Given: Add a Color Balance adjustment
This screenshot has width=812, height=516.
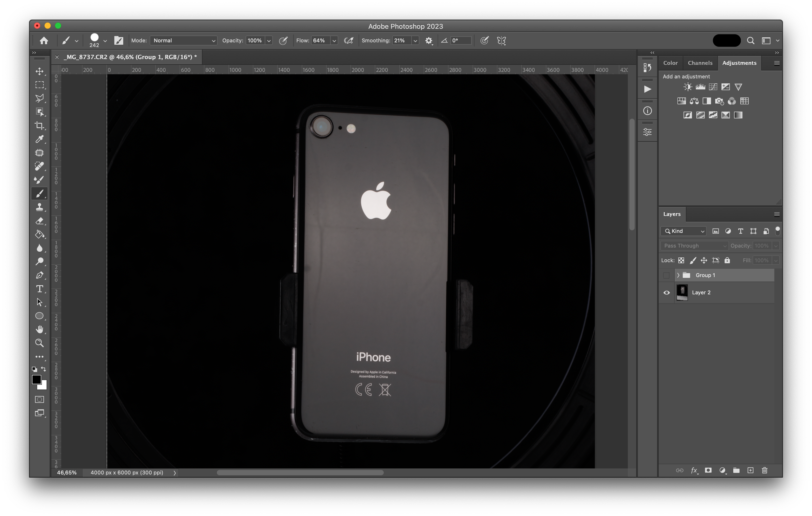Looking at the screenshot, I should click(694, 101).
